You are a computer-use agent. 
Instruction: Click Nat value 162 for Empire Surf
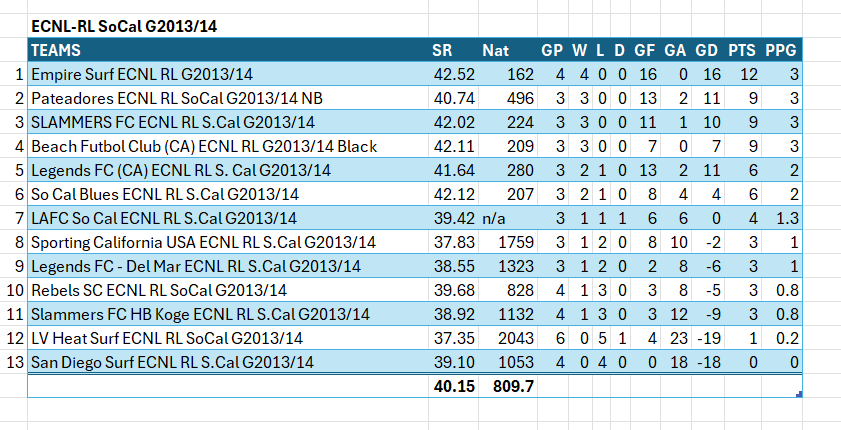pyautogui.click(x=507, y=74)
